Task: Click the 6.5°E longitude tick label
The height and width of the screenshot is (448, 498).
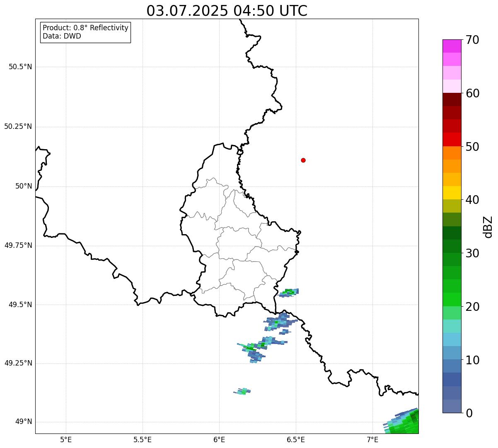Action: click(x=296, y=440)
